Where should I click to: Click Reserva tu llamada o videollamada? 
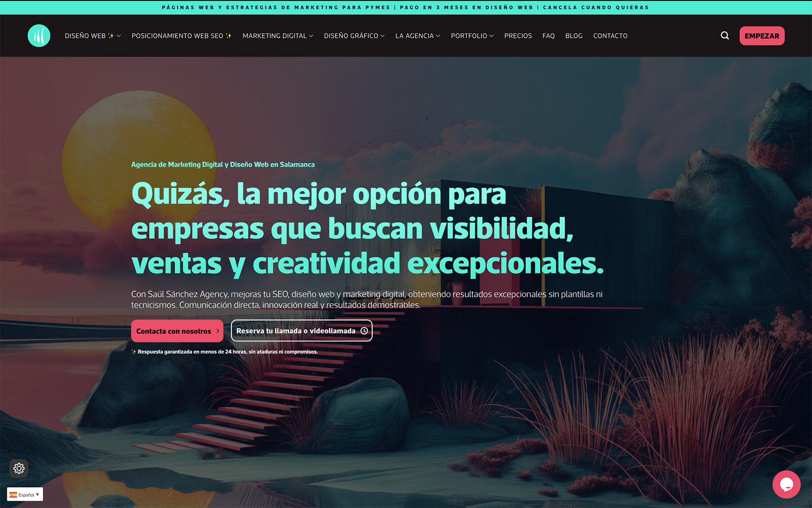pos(302,331)
